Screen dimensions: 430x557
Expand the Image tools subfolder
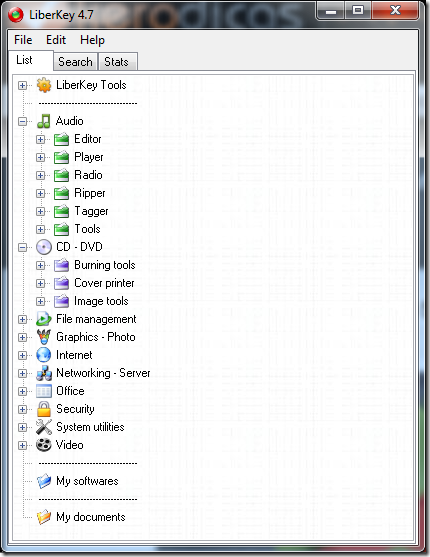(x=41, y=302)
